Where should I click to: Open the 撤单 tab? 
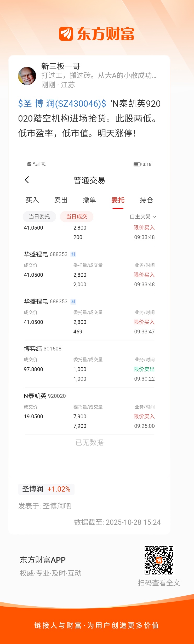pos(89,200)
